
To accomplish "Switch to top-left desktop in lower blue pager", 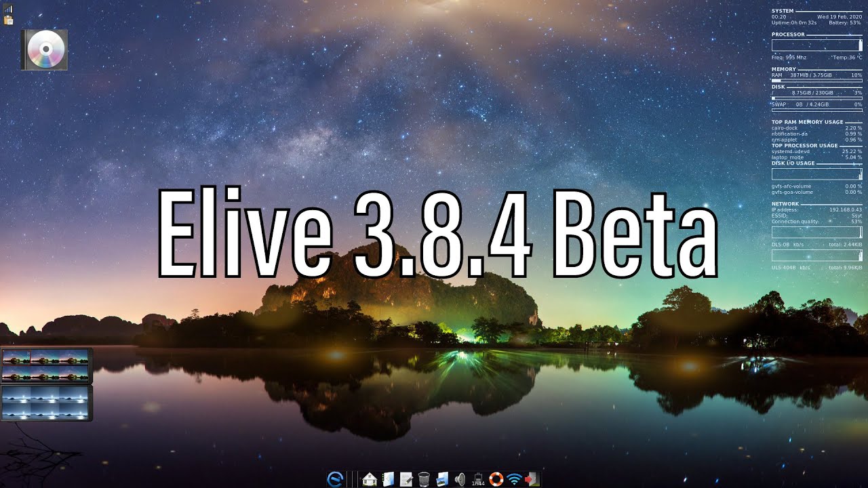I will [16, 394].
